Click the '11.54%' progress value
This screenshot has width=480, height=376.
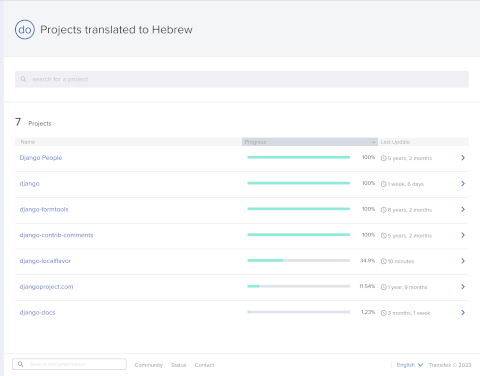pos(367,286)
